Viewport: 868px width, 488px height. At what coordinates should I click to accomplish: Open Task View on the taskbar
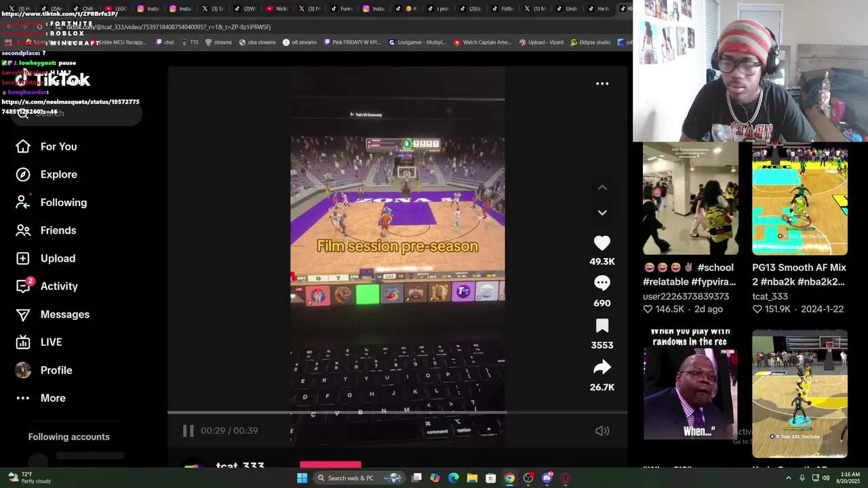416,478
